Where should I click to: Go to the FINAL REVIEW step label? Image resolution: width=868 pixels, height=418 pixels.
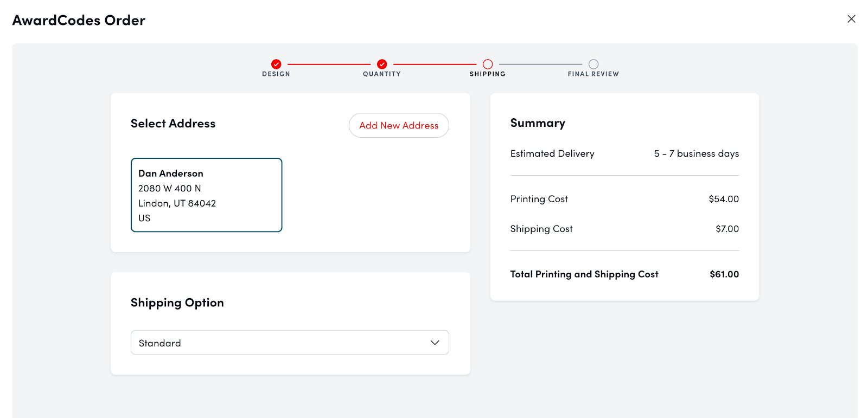[593, 74]
